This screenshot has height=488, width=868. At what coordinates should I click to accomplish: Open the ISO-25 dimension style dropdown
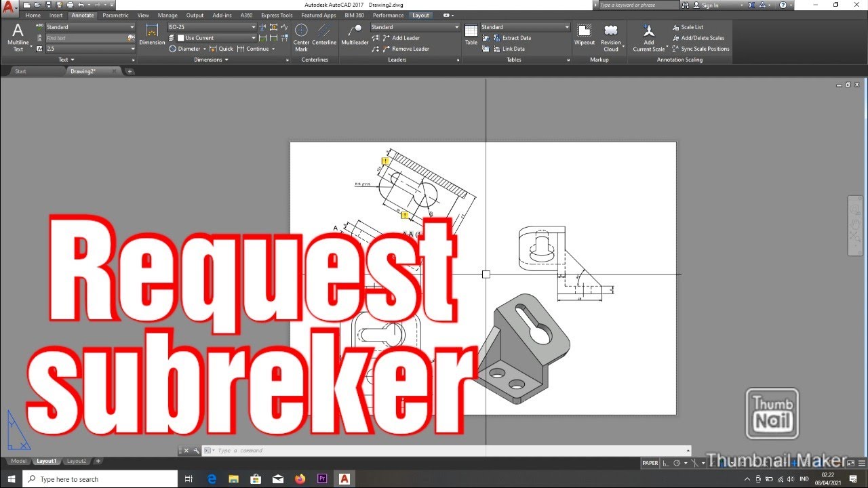pyautogui.click(x=212, y=27)
